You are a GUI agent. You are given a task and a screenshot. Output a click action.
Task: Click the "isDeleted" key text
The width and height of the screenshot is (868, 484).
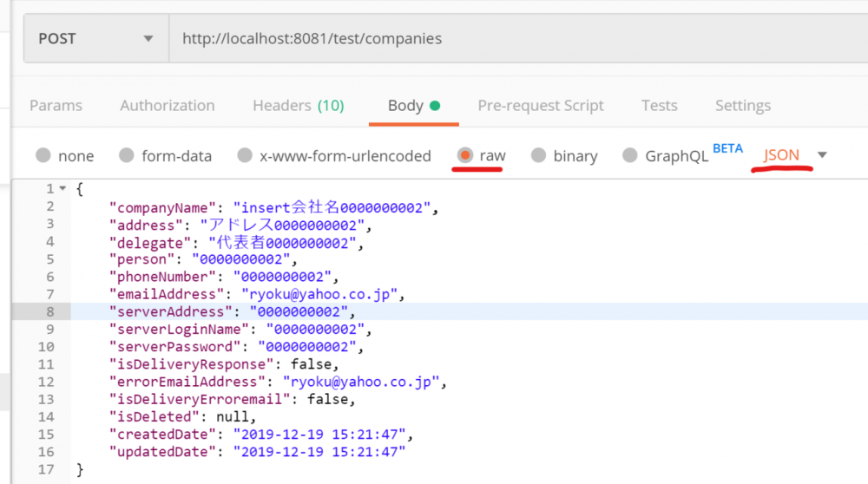pos(154,417)
